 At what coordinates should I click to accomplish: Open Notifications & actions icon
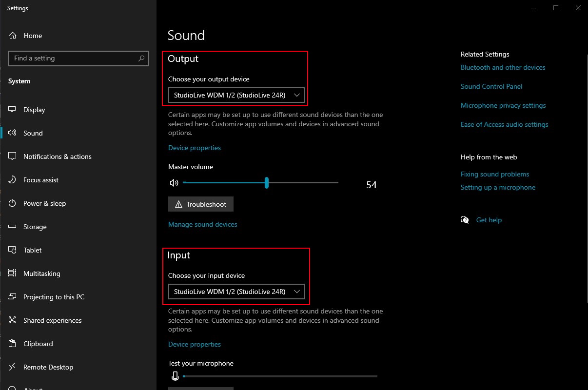13,156
